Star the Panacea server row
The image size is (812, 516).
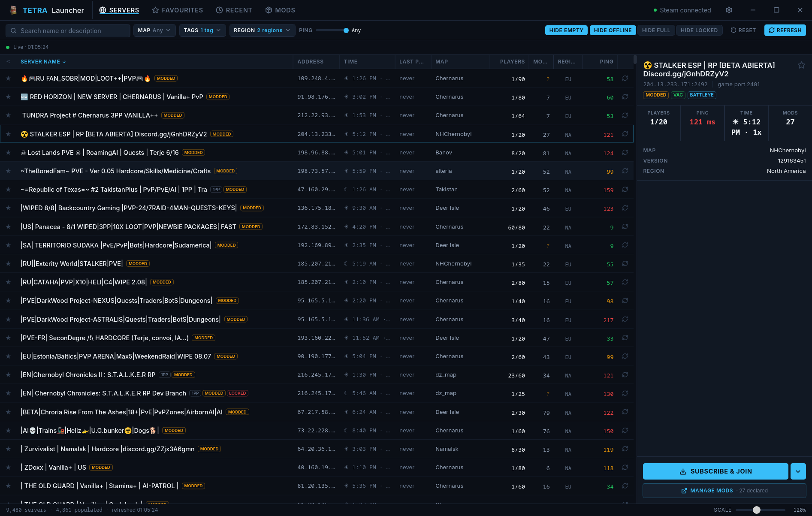8,227
